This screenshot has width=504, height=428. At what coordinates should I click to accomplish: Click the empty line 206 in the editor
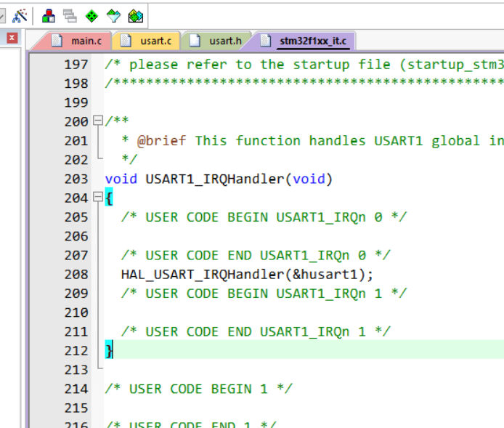(304, 236)
